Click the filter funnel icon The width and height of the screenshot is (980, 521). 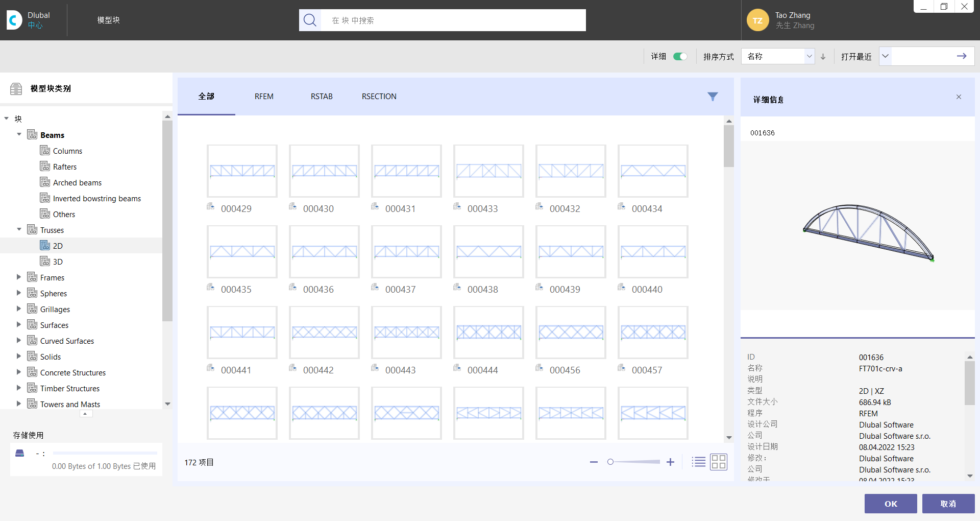(x=713, y=97)
